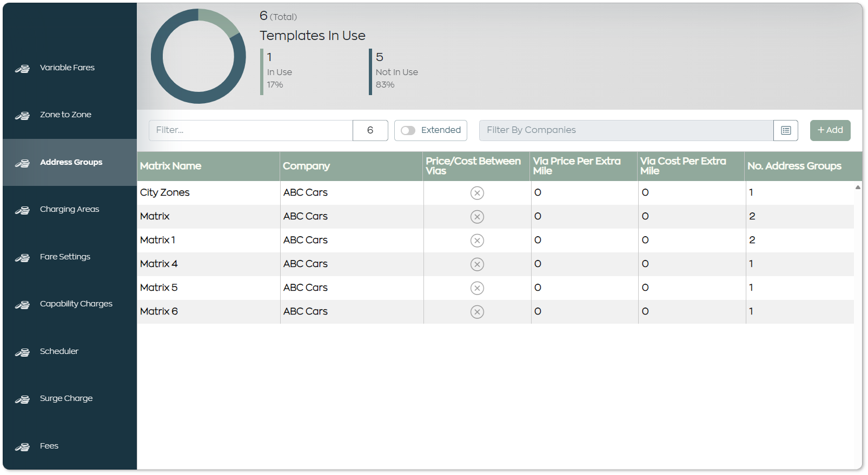Viewport: 868px width, 475px height.
Task: Click ABC Cars in the Matrix 4 row
Action: (x=306, y=264)
